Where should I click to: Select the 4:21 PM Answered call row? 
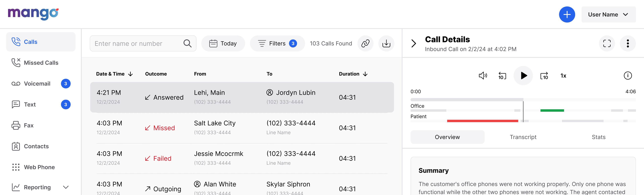pyautogui.click(x=242, y=97)
